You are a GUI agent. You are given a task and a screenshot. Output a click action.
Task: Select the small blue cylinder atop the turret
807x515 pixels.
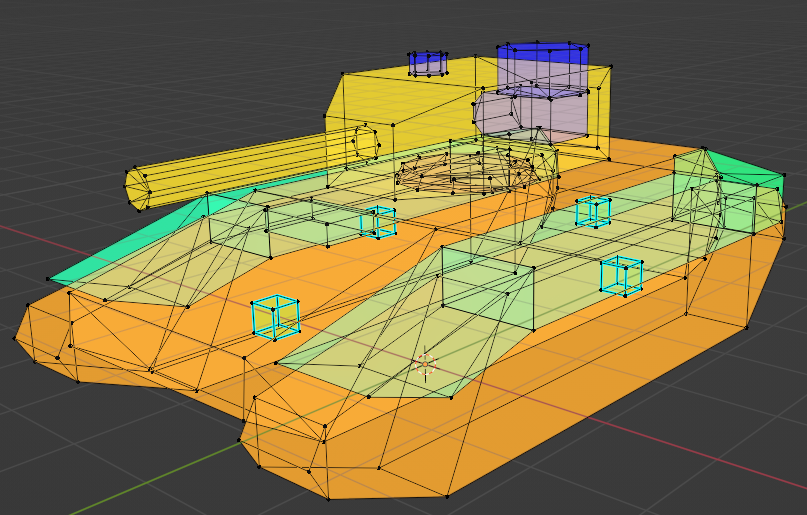[x=428, y=64]
